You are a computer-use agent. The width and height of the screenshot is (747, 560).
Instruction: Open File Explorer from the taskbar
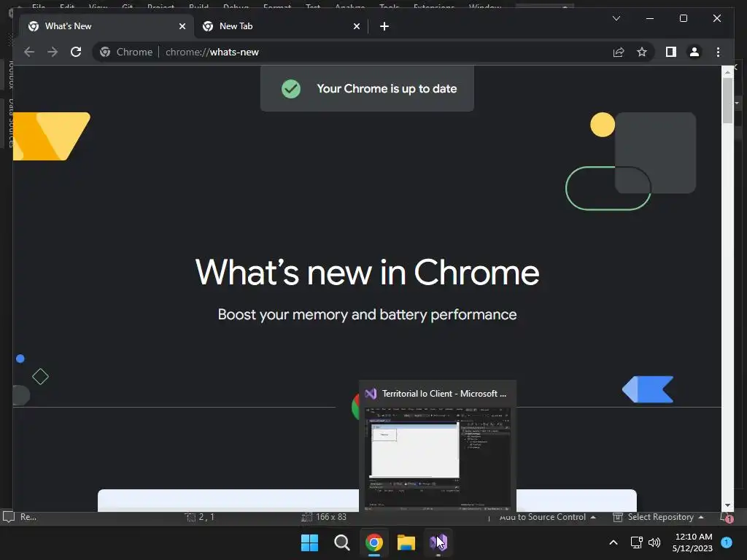click(x=406, y=542)
